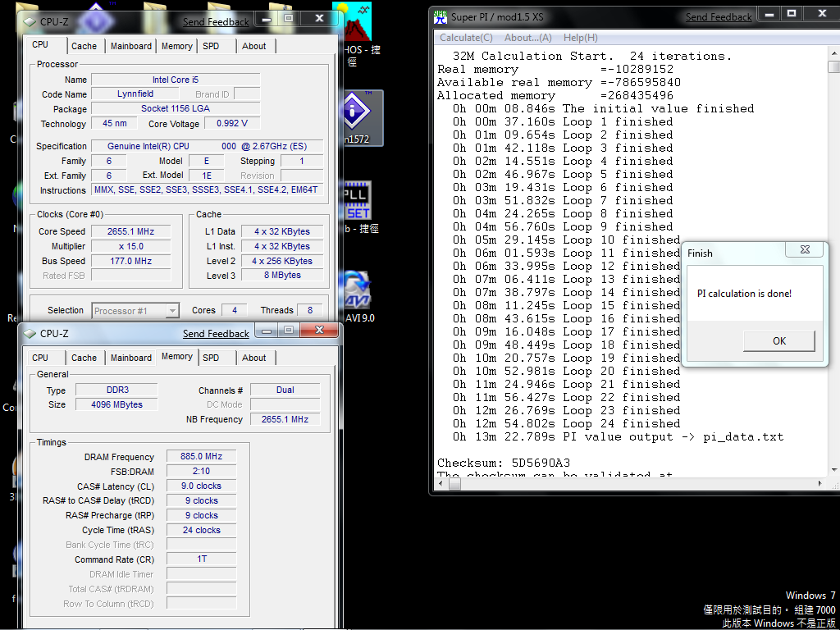Switch to SPD tab in top CPU-Z
Screen dimensions: 840x630
[x=211, y=46]
